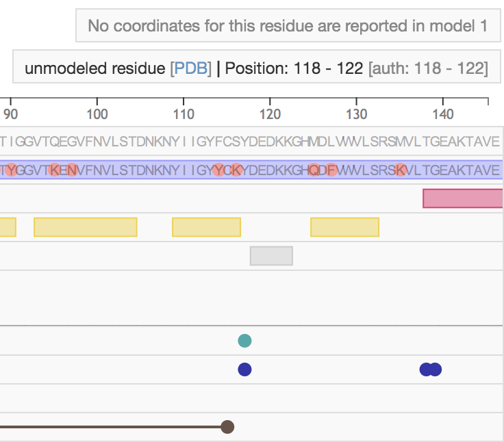Select the highlighted K mutation near position 135
Screen dimensions: 504x442
coord(401,170)
